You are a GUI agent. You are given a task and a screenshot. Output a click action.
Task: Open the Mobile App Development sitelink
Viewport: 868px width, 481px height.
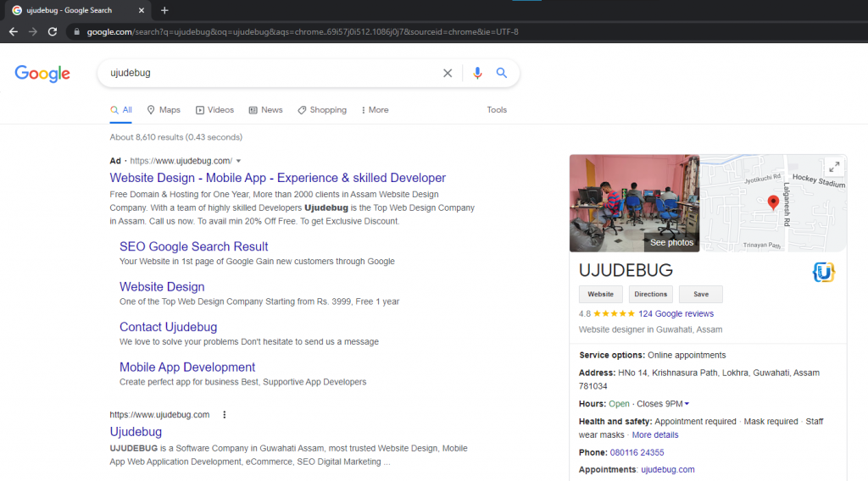click(187, 368)
